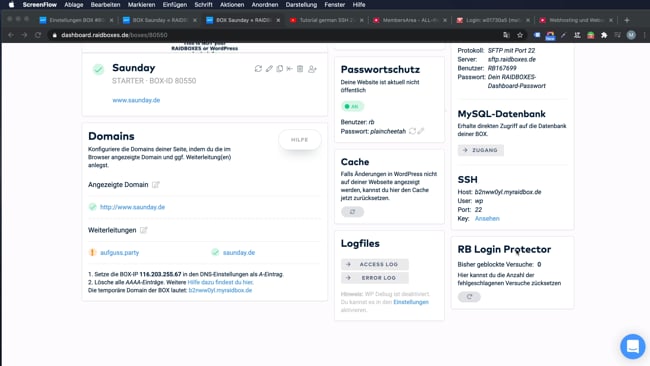Reset the cache with the refresh button
The image size is (650, 366).
tap(352, 212)
